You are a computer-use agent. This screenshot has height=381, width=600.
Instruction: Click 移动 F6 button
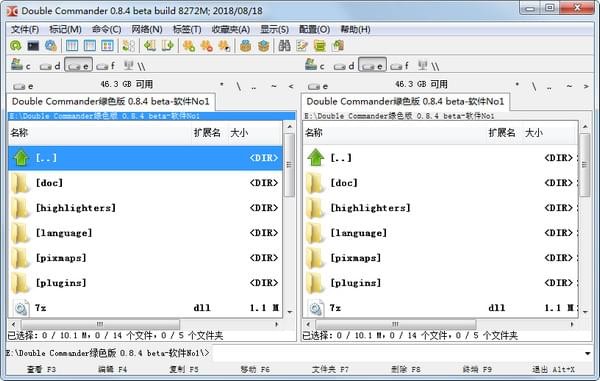255,370
